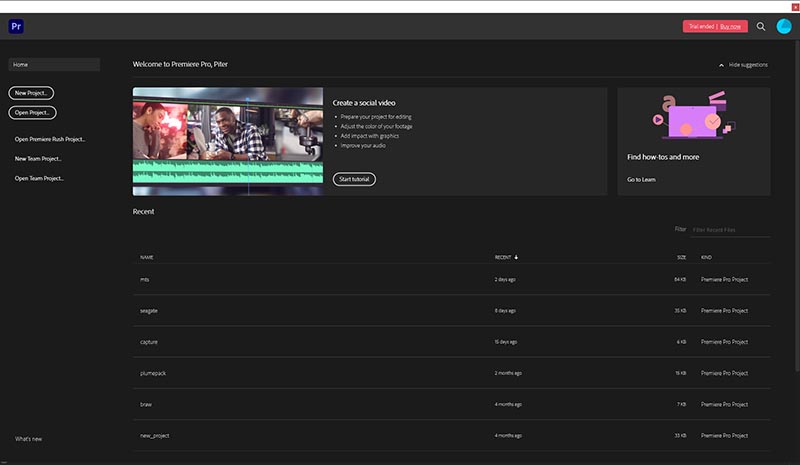800x465 pixels.
Task: Sort the list by Name column
Action: pos(146,258)
